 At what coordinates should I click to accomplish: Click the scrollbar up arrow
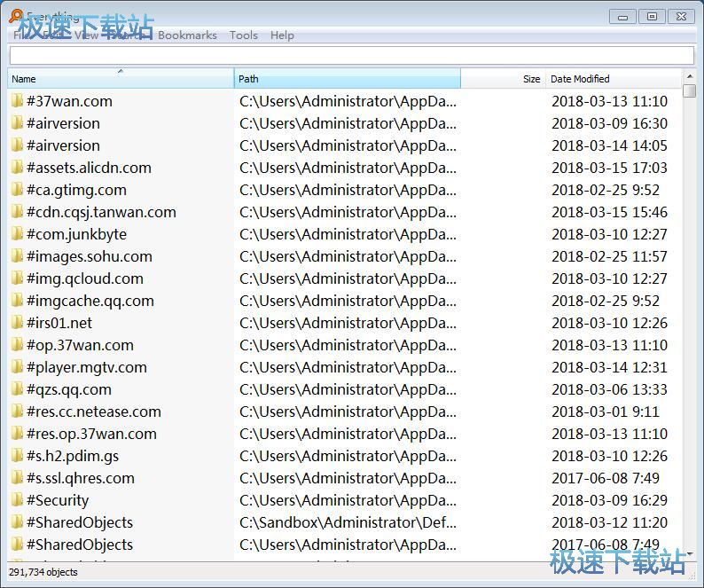689,76
